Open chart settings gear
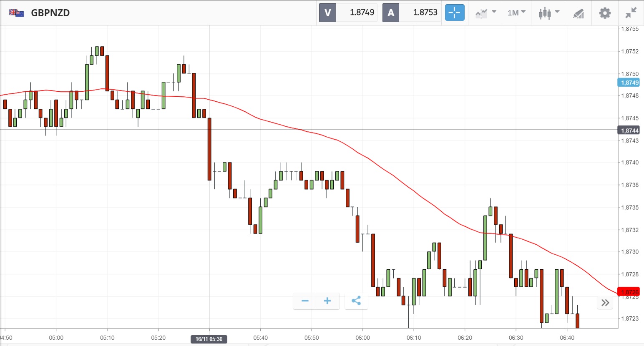 point(605,13)
